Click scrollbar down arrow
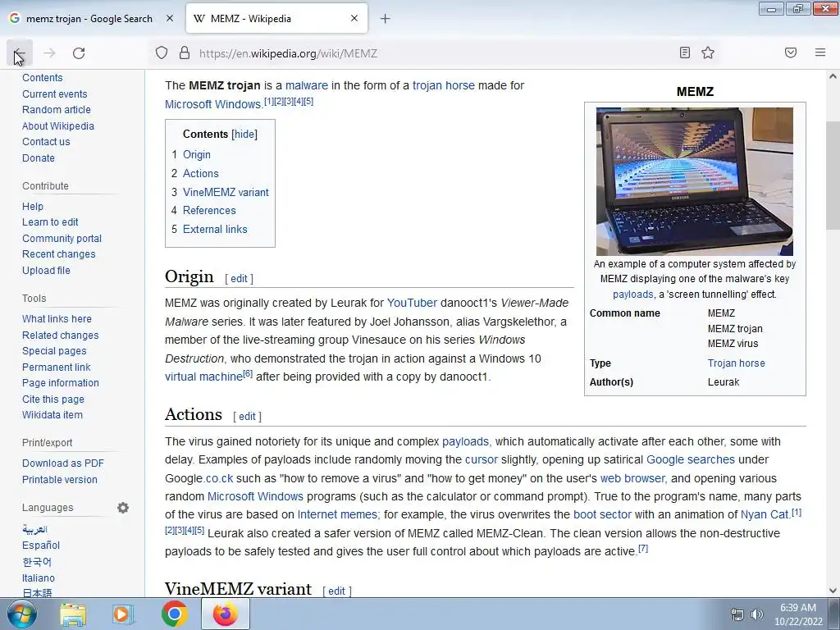Viewport: 840px width, 630px height. pos(833,591)
